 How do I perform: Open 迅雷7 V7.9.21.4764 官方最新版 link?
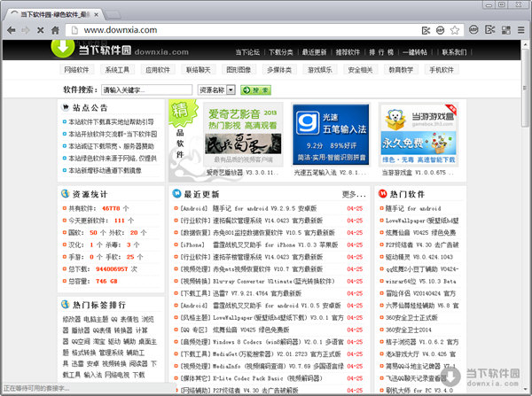coord(257,293)
